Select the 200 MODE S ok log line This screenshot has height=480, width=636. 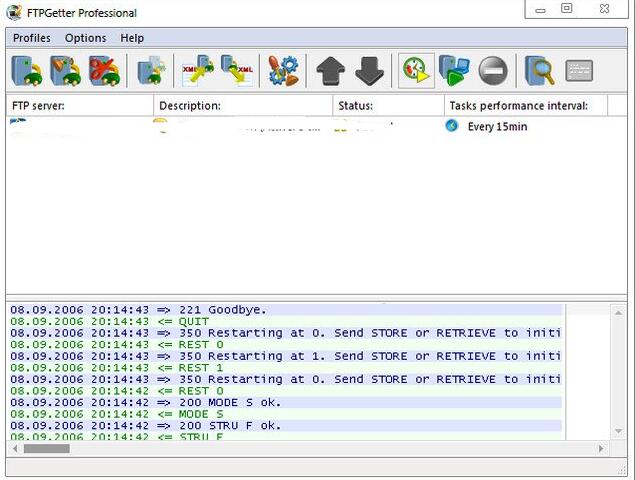point(286,403)
